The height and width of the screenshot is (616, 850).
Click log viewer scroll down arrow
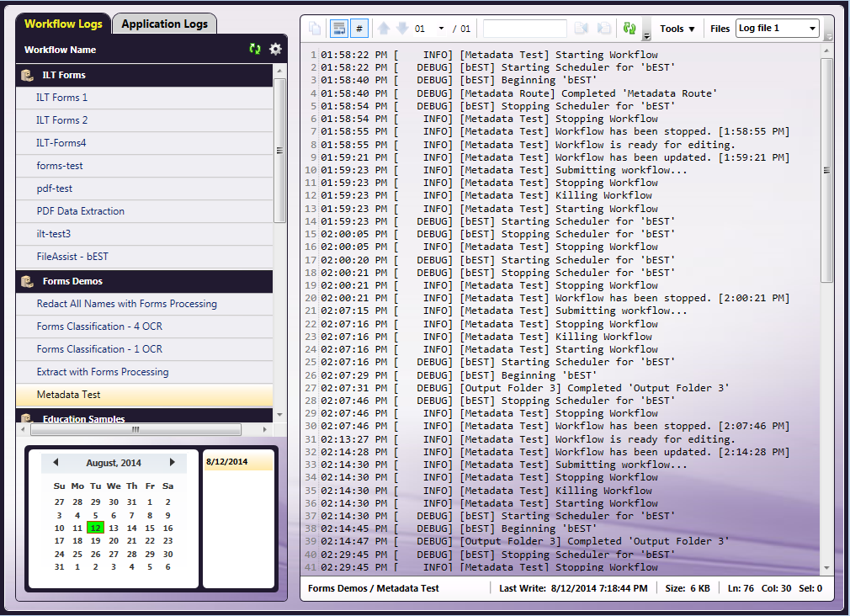[826, 568]
